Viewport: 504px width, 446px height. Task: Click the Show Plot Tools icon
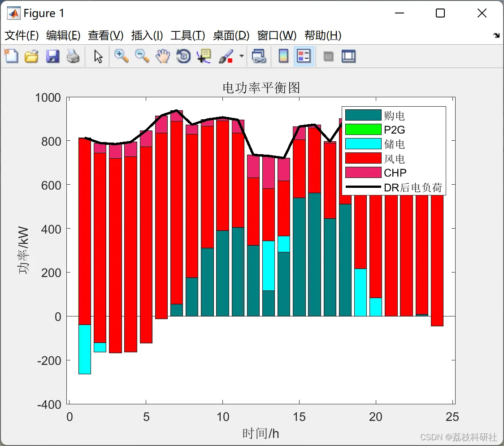pos(348,56)
